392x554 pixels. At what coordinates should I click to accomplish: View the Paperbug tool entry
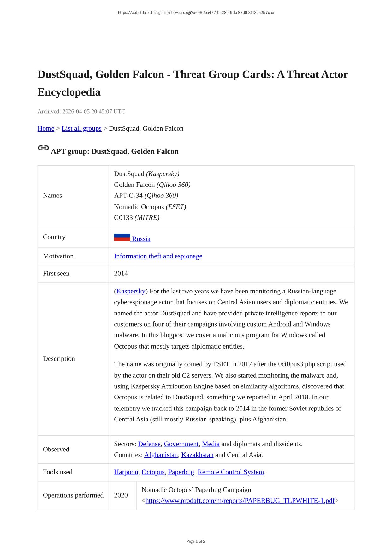tap(181, 472)
